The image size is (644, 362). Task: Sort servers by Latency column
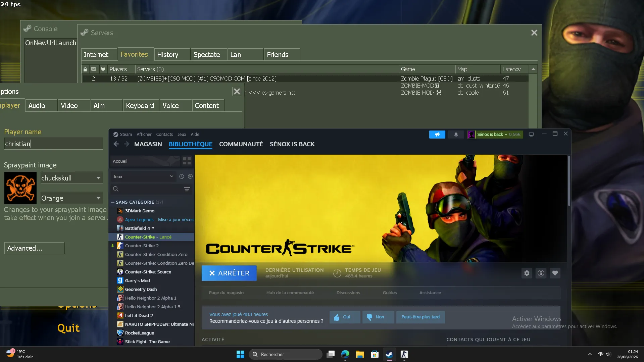(514, 69)
